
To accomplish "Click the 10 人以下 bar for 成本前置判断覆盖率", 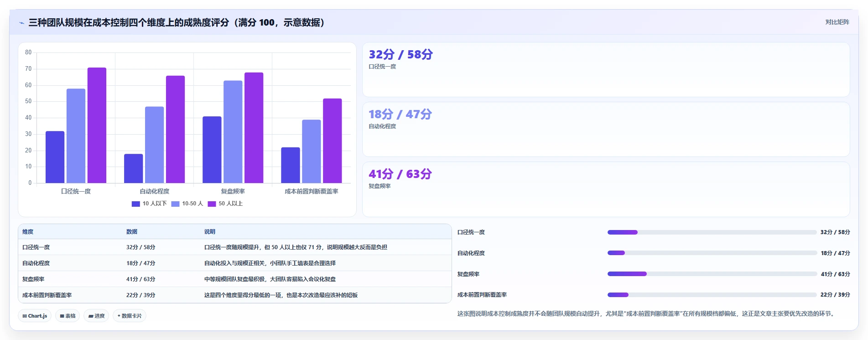I will [291, 165].
